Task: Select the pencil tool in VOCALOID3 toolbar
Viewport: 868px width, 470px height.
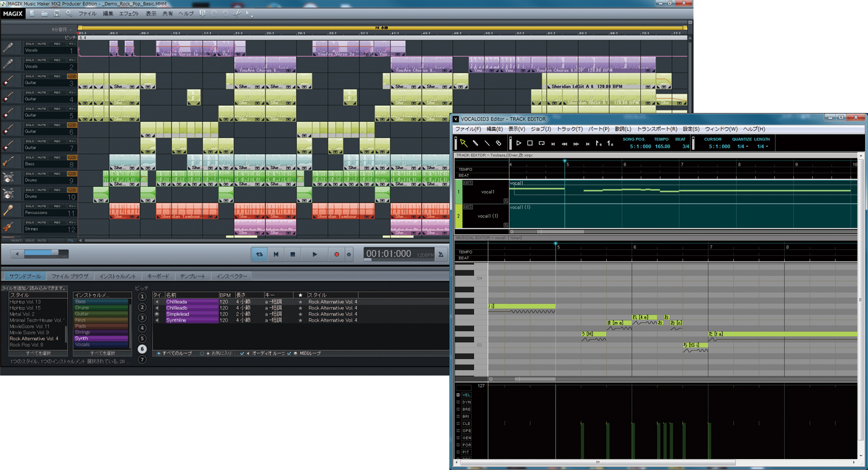Action: [x=475, y=143]
